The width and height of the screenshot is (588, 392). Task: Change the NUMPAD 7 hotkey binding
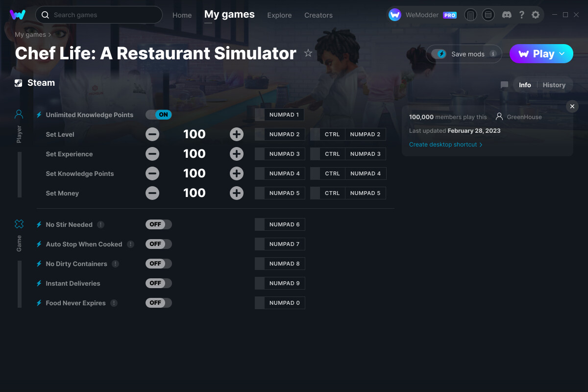(280, 244)
